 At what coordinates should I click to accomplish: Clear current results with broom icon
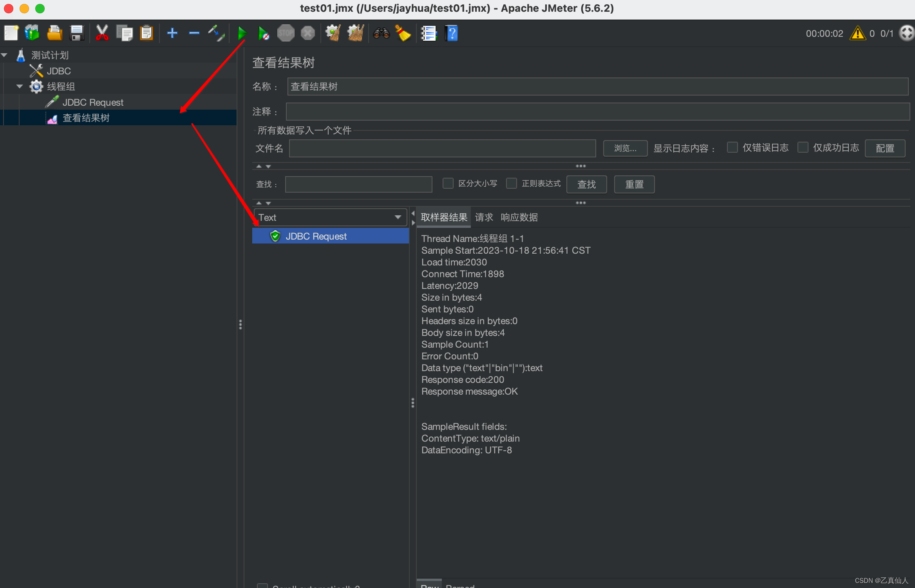click(x=333, y=33)
